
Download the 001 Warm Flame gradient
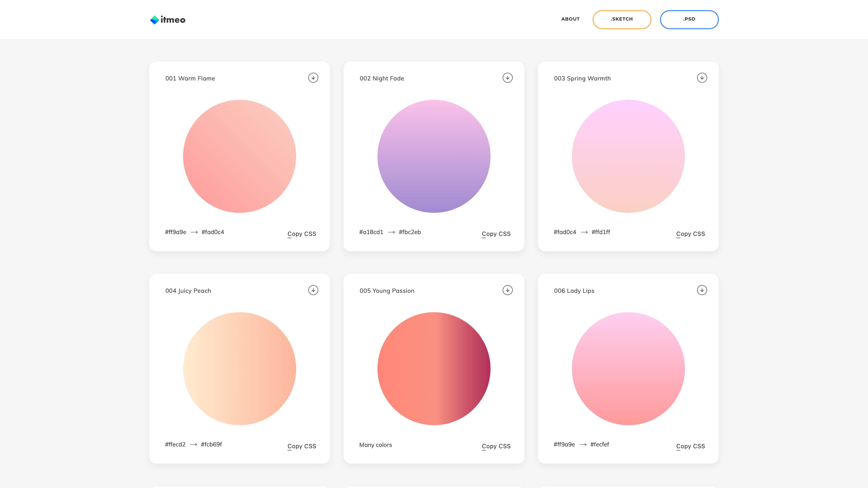click(x=313, y=78)
